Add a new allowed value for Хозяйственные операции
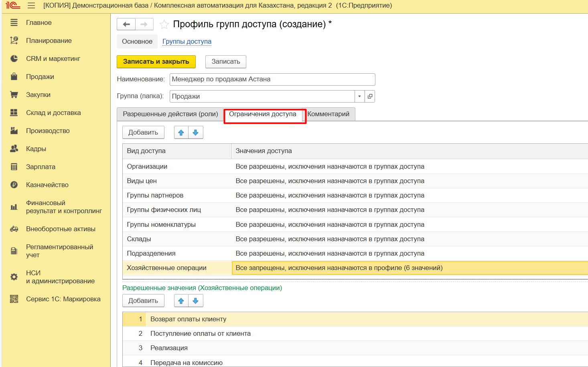588x367 pixels. click(143, 301)
